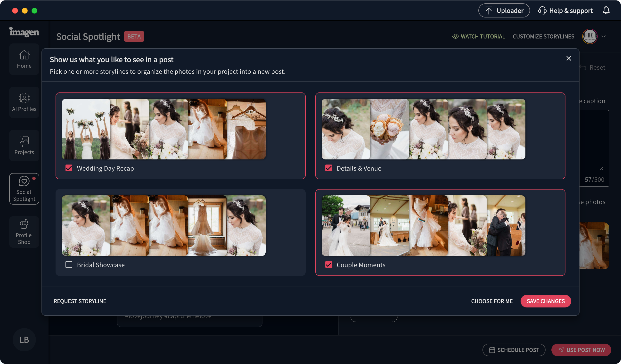Screen dimensions: 621x364
Task: Uncheck the Wedding Day Recap checkbox
Action: tap(69, 168)
